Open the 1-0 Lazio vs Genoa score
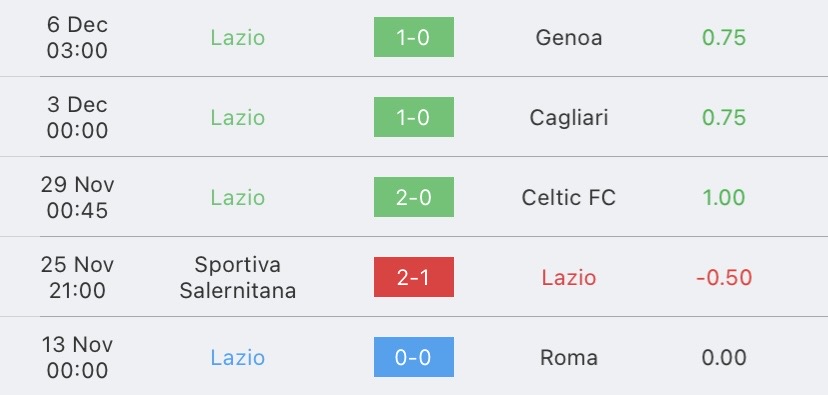Viewport: 828px width, 395px height. point(413,37)
